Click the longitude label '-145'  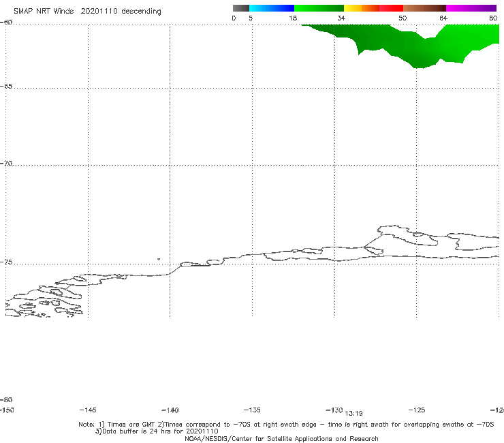(x=88, y=410)
